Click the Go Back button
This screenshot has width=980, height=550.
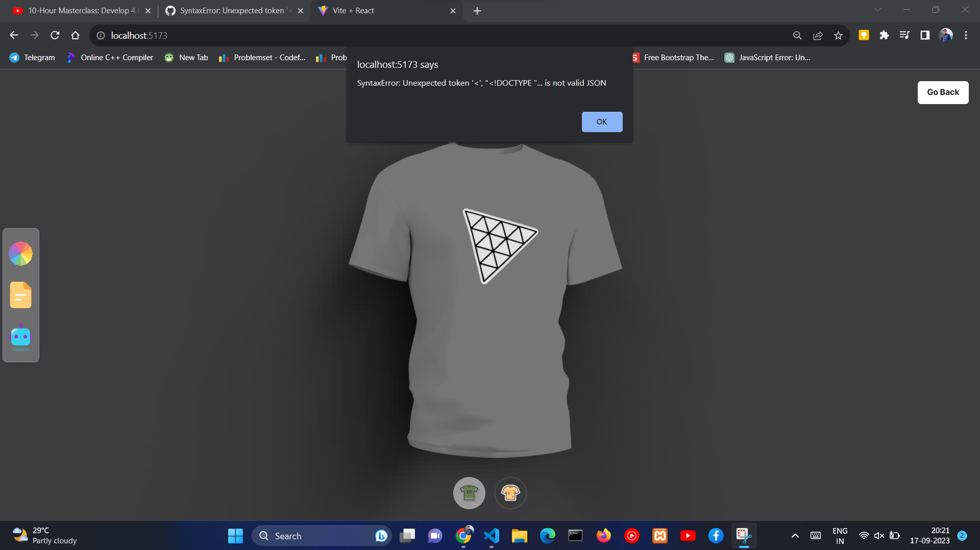(942, 92)
